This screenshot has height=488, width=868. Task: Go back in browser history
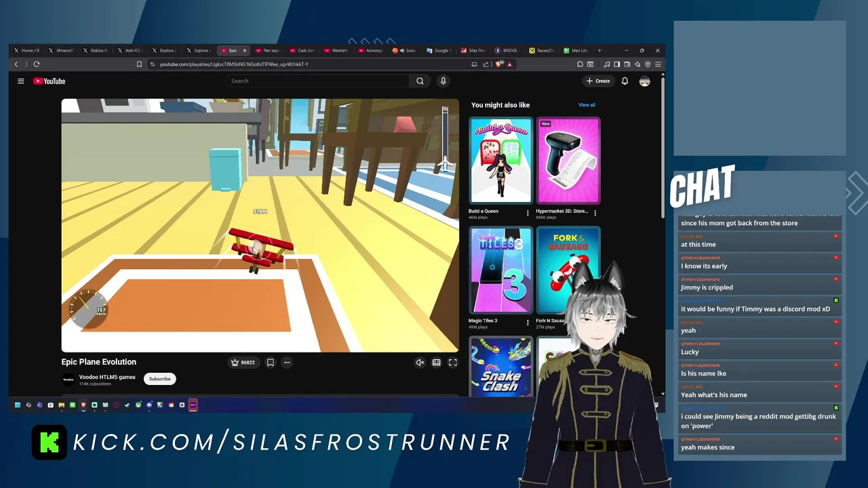pyautogui.click(x=16, y=64)
